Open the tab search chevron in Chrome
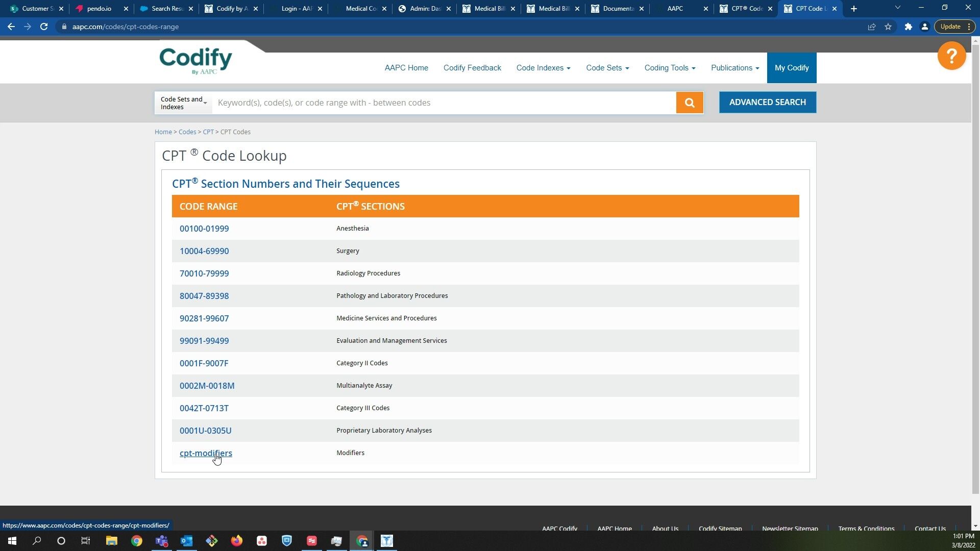Screen dimensions: 980x551 (897, 8)
